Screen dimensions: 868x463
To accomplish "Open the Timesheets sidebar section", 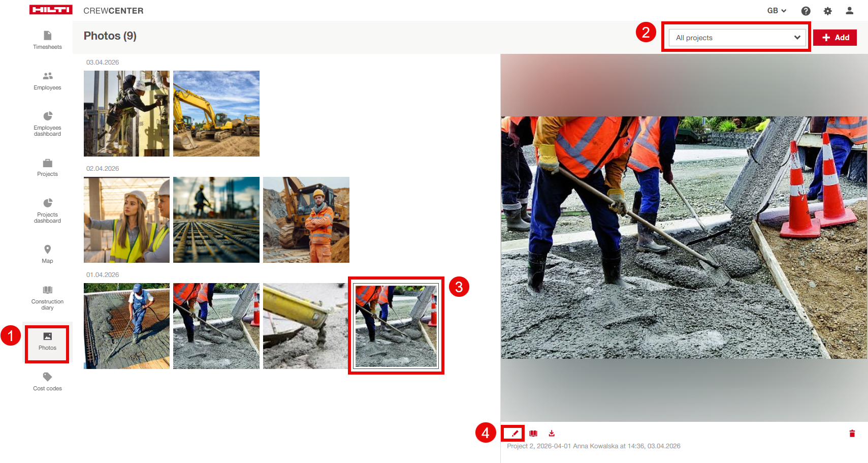I will tap(47, 40).
